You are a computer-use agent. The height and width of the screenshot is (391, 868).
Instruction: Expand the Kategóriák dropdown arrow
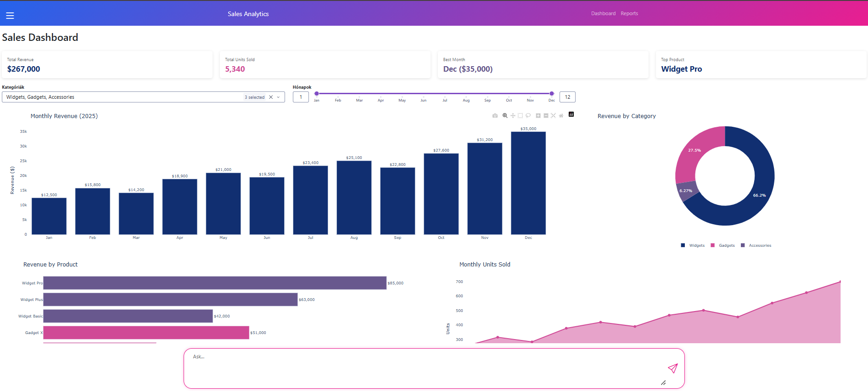(278, 97)
